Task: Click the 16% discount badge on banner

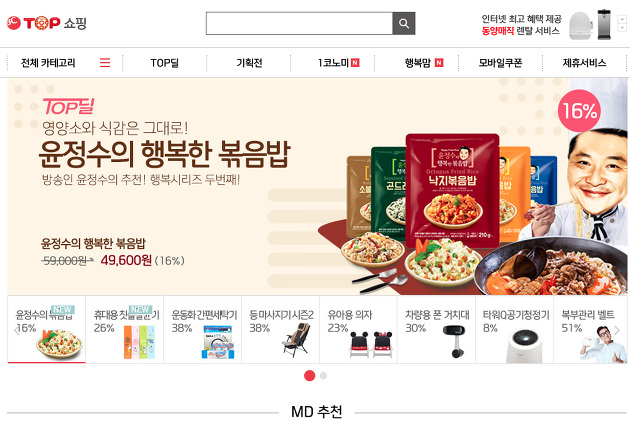Action: point(579,110)
